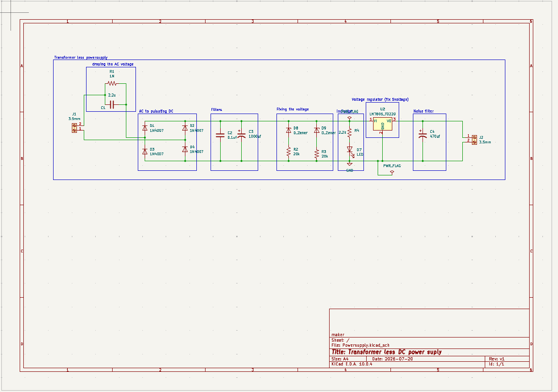Click the 'KiCad E.D.A. 10.0.4' text
Image resolution: width=558 pixels, height=392 pixels.
pyautogui.click(x=352, y=365)
